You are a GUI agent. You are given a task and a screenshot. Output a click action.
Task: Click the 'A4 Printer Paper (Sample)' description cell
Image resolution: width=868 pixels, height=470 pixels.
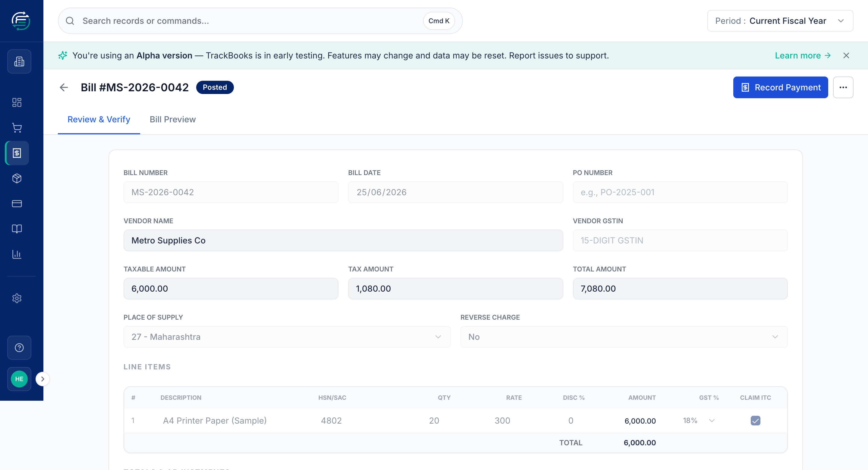(x=215, y=421)
